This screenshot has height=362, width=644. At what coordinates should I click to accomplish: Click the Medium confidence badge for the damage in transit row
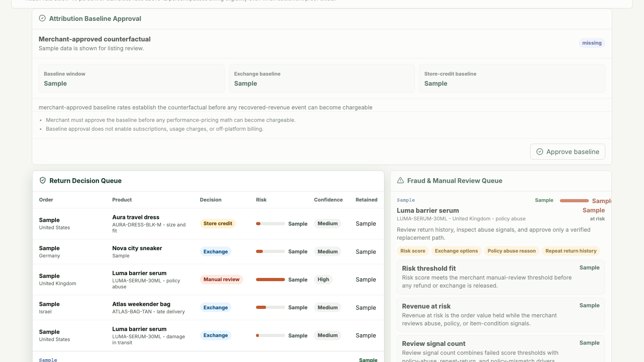pyautogui.click(x=328, y=335)
